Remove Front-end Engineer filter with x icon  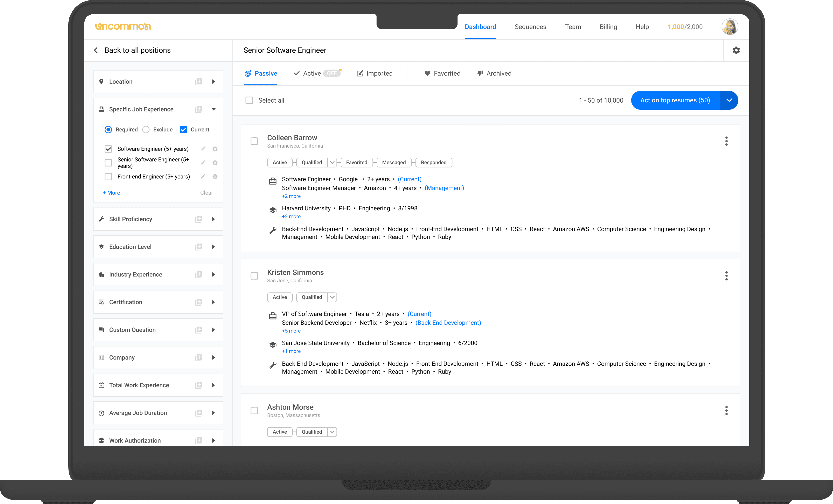(x=215, y=177)
